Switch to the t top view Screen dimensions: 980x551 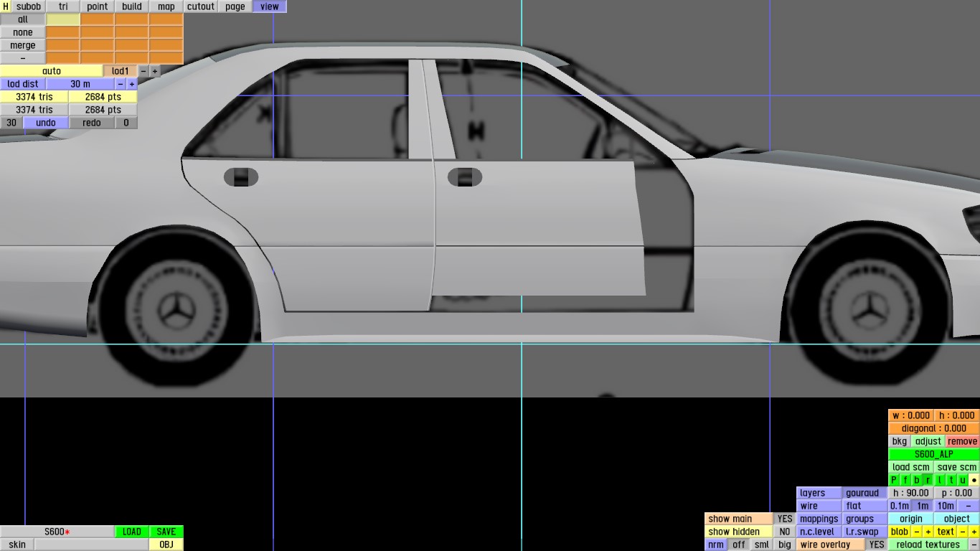(951, 480)
